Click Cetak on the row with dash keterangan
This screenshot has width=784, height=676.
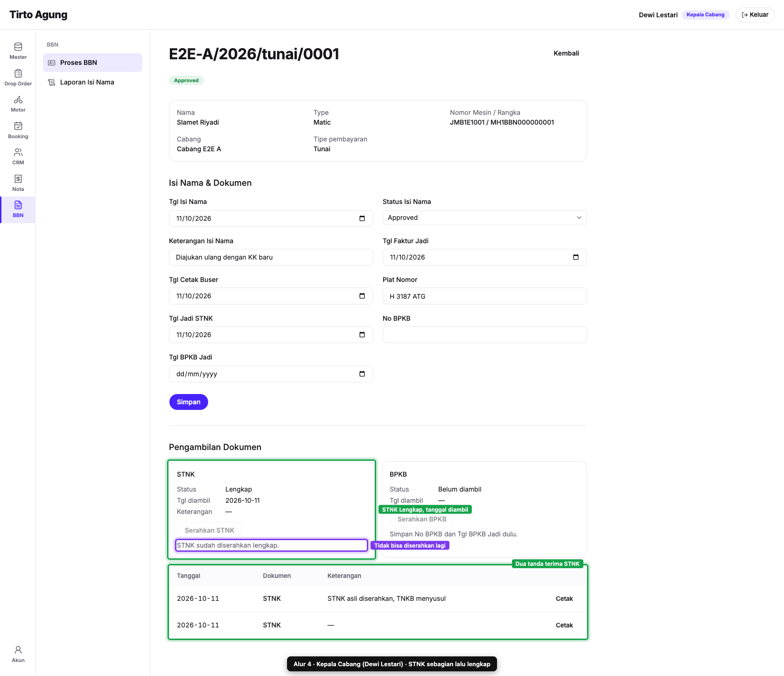click(x=564, y=625)
